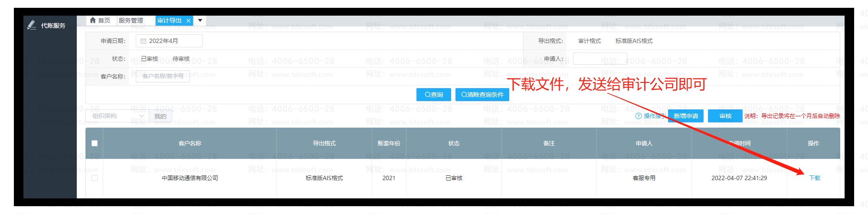Click the home icon on 首页 tab
The image size is (868, 214).
pyautogui.click(x=93, y=20)
